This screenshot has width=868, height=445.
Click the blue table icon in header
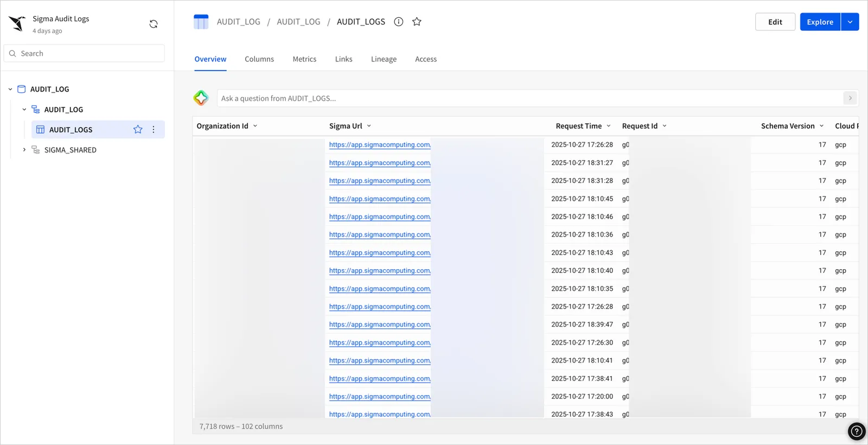(x=201, y=22)
